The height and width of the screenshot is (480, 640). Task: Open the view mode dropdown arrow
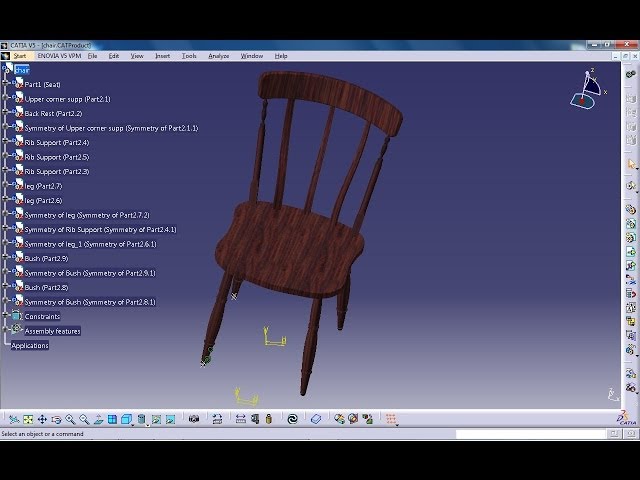pyautogui.click(x=147, y=425)
